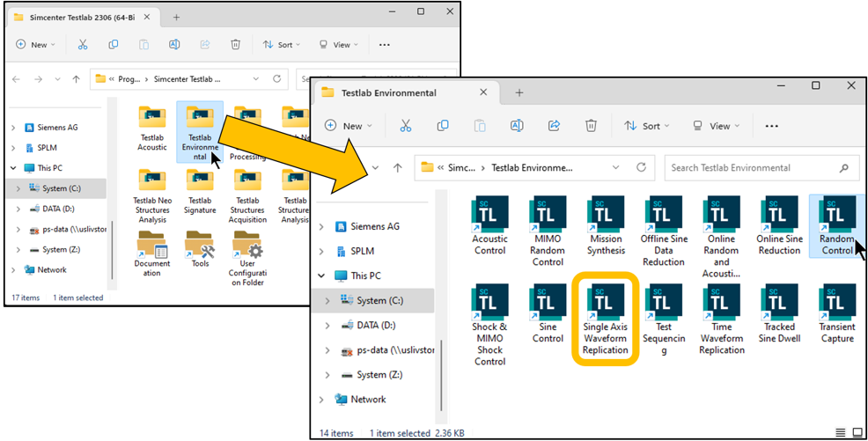
Task: Open the User Configuration Folder
Action: (x=247, y=255)
